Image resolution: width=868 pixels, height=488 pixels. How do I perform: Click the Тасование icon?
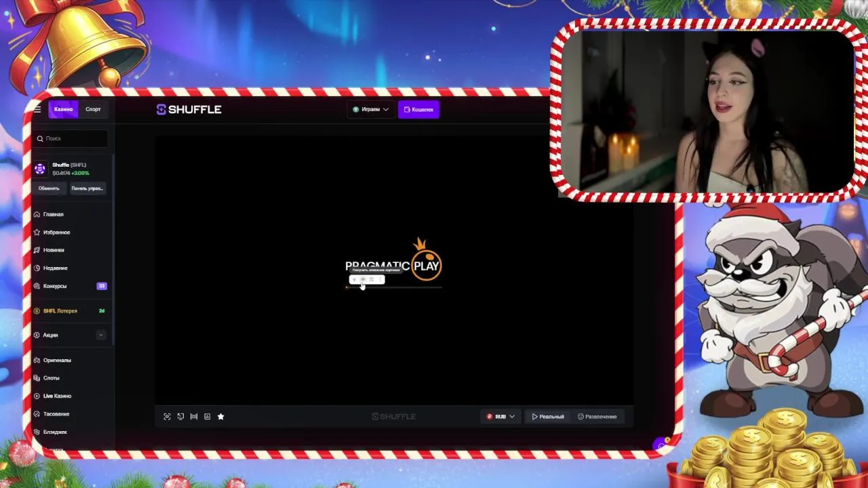tap(37, 414)
